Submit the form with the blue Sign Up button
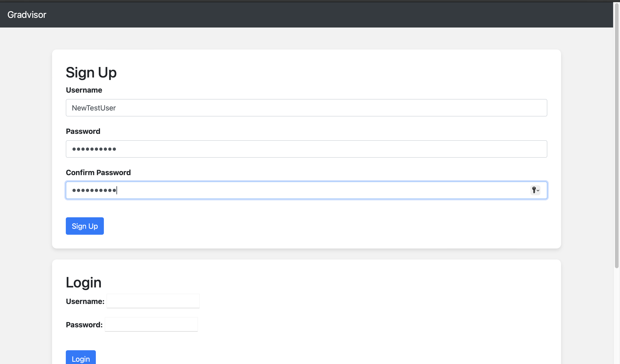The image size is (620, 364). coord(85,226)
